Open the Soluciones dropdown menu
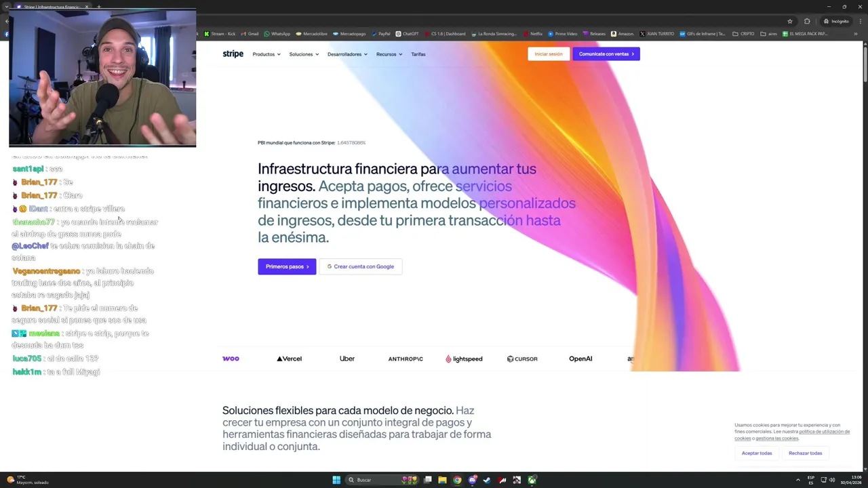Viewport: 868px width, 488px height. pos(304,54)
